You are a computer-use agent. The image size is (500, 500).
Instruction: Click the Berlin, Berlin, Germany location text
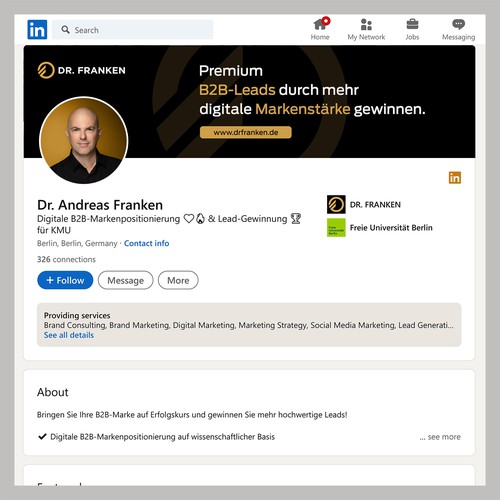77,243
